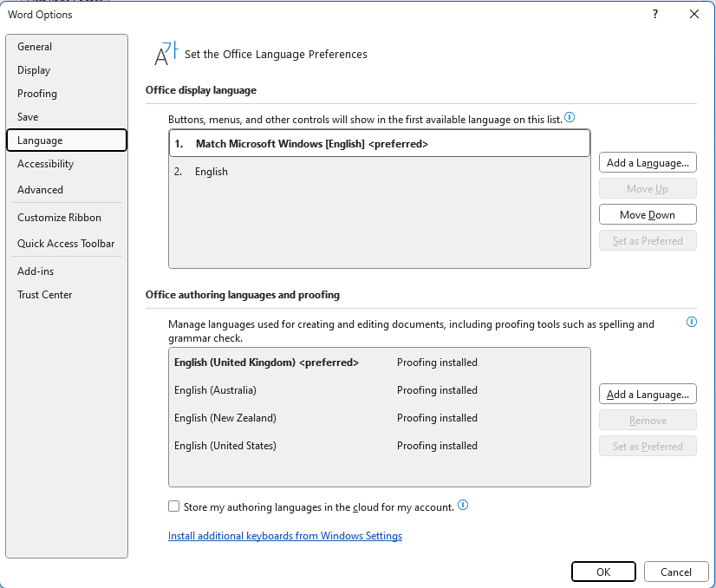The height and width of the screenshot is (588, 716).
Task: Select English in the display language list
Action: (x=380, y=172)
